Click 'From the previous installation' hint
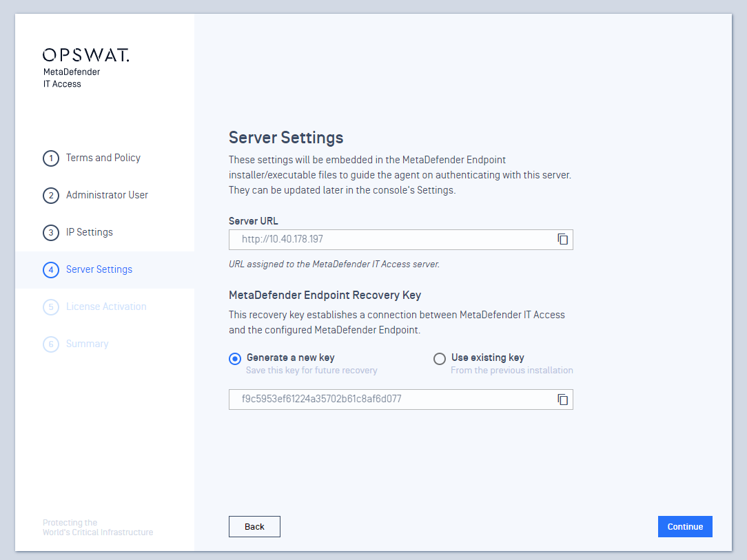The width and height of the screenshot is (747, 560). pos(511,370)
